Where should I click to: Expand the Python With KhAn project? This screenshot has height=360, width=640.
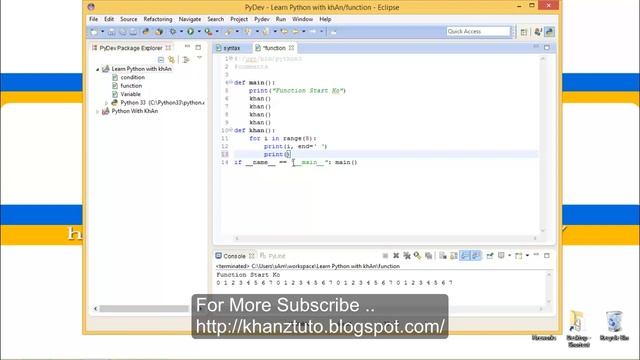coord(98,111)
